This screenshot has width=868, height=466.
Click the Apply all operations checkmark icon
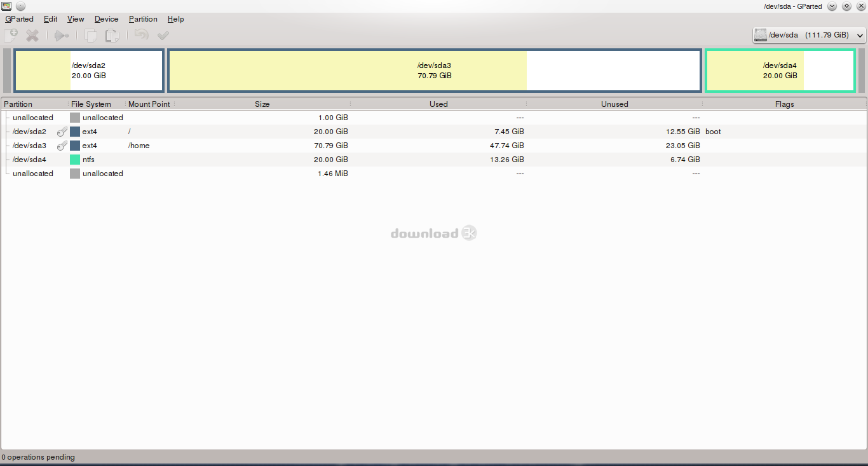163,36
